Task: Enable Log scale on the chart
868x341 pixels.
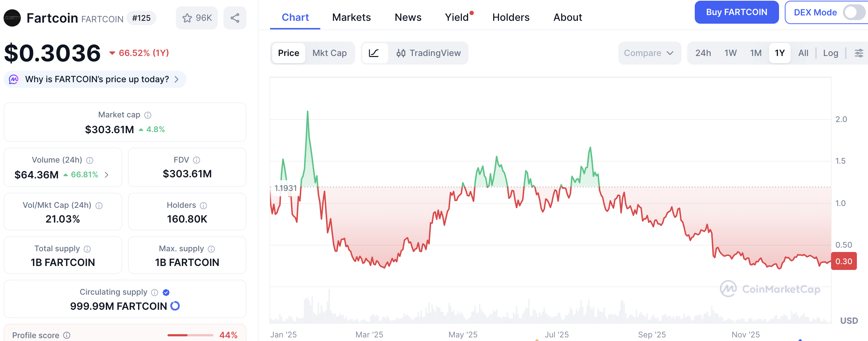Action: click(x=831, y=53)
